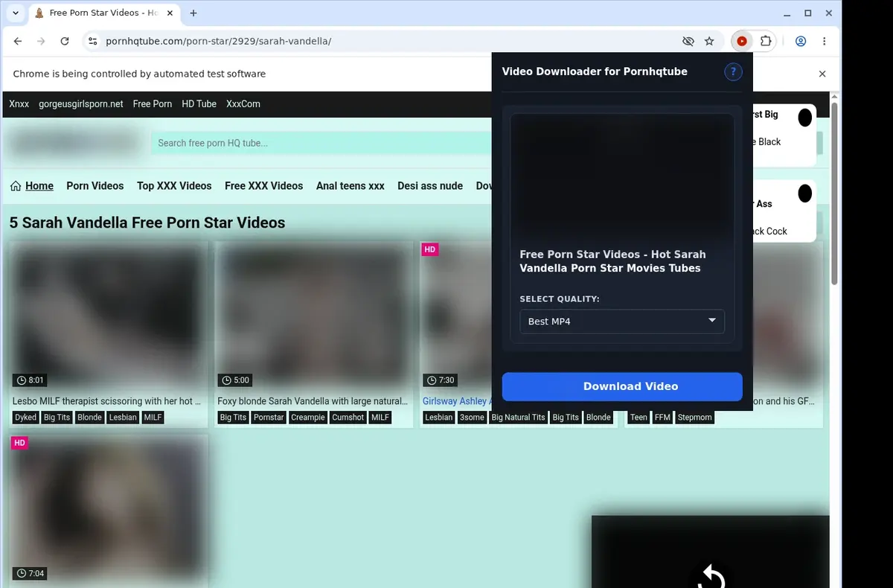The height and width of the screenshot is (588, 893).
Task: Click the HD badge on the 7:04 video
Action: click(20, 443)
